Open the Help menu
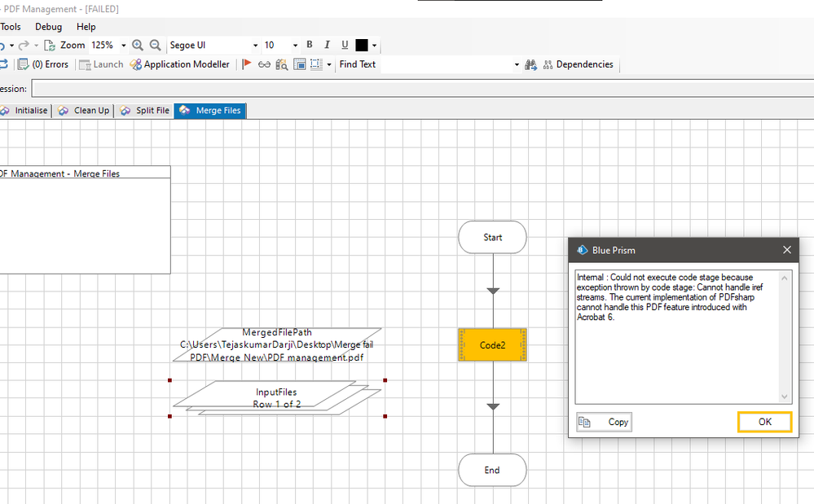Screen dimensions: 814x504 [x=86, y=27]
